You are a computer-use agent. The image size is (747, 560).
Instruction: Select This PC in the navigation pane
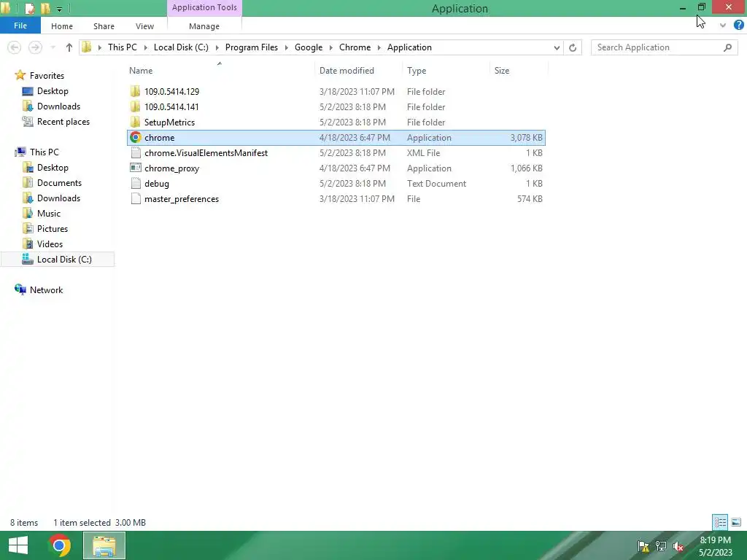click(x=44, y=152)
